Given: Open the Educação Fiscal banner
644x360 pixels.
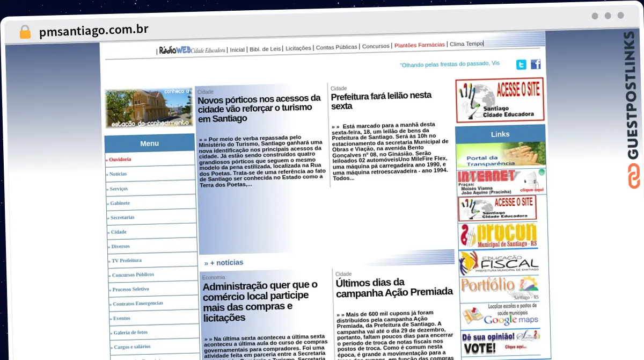Looking at the screenshot, I should [x=499, y=262].
